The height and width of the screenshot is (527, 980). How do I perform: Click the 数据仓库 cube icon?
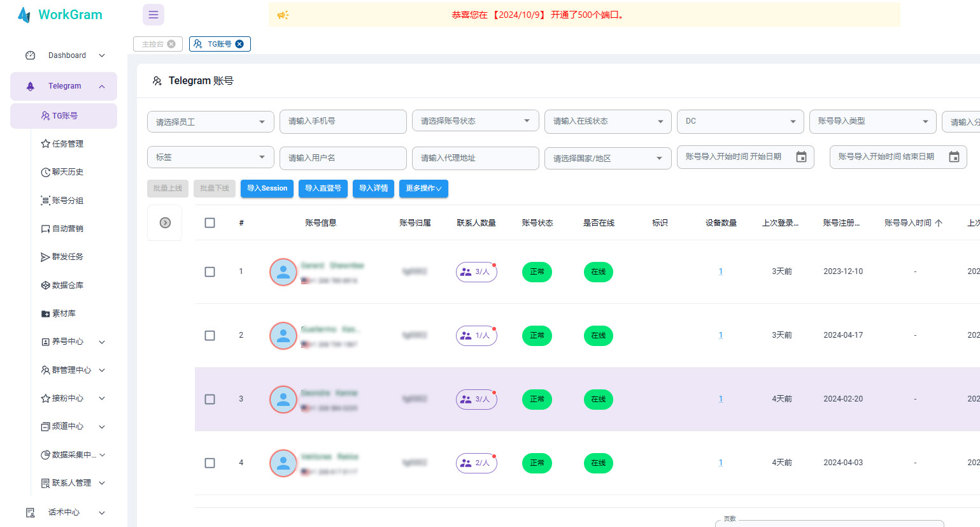(45, 285)
